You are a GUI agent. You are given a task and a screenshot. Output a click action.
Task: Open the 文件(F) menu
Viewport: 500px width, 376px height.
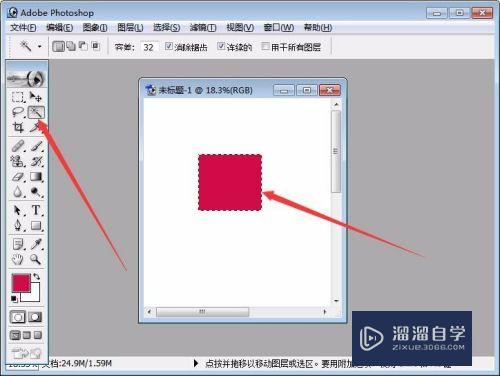click(23, 27)
